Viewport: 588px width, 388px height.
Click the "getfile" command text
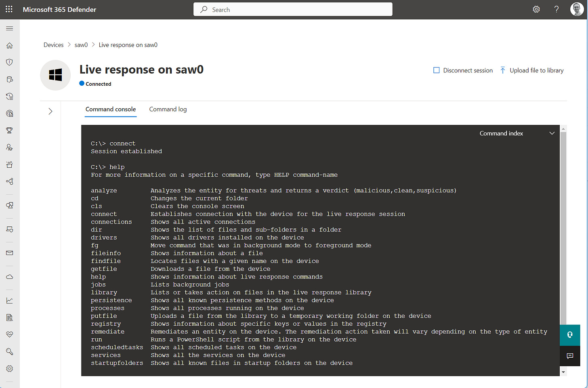pyautogui.click(x=104, y=269)
